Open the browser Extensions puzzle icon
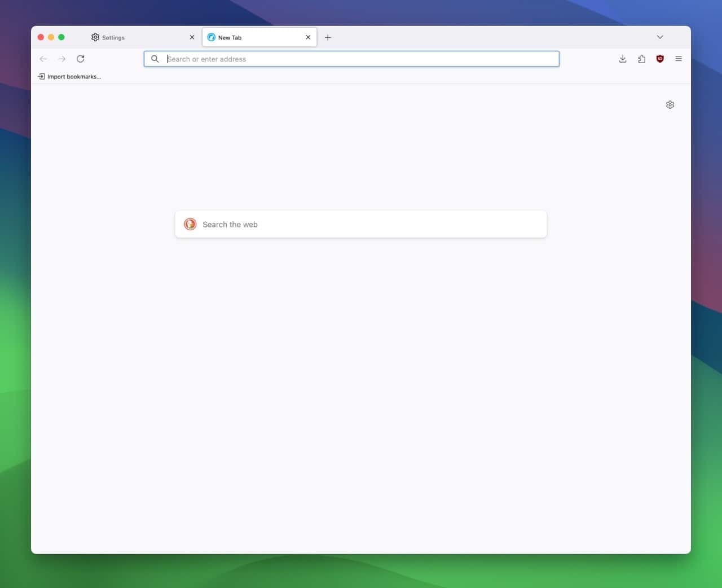 [x=641, y=59]
